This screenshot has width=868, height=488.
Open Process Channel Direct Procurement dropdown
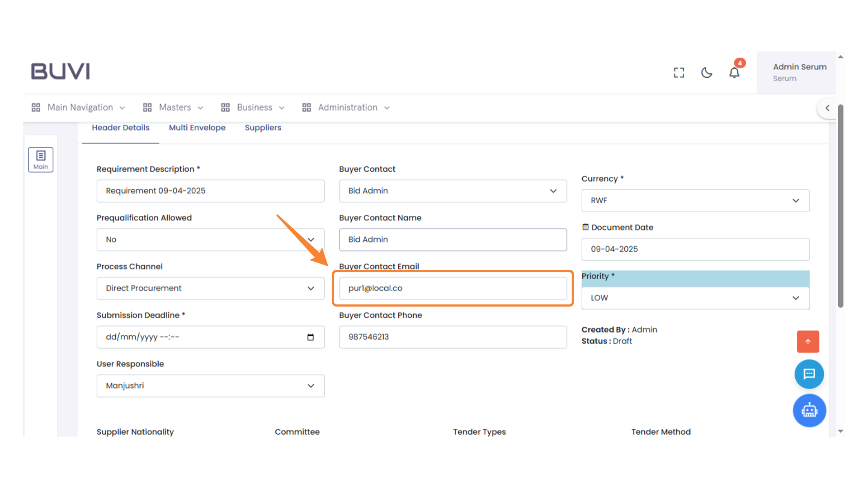pos(210,288)
